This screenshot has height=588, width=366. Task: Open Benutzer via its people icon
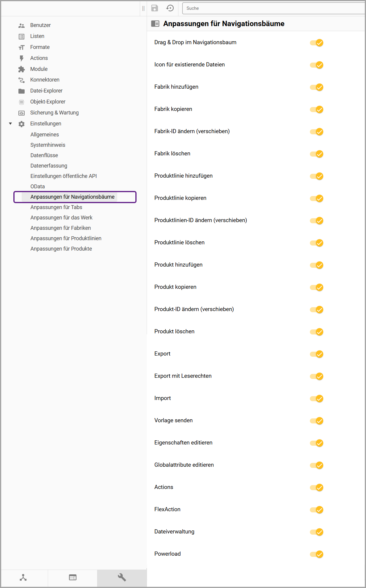click(x=21, y=26)
